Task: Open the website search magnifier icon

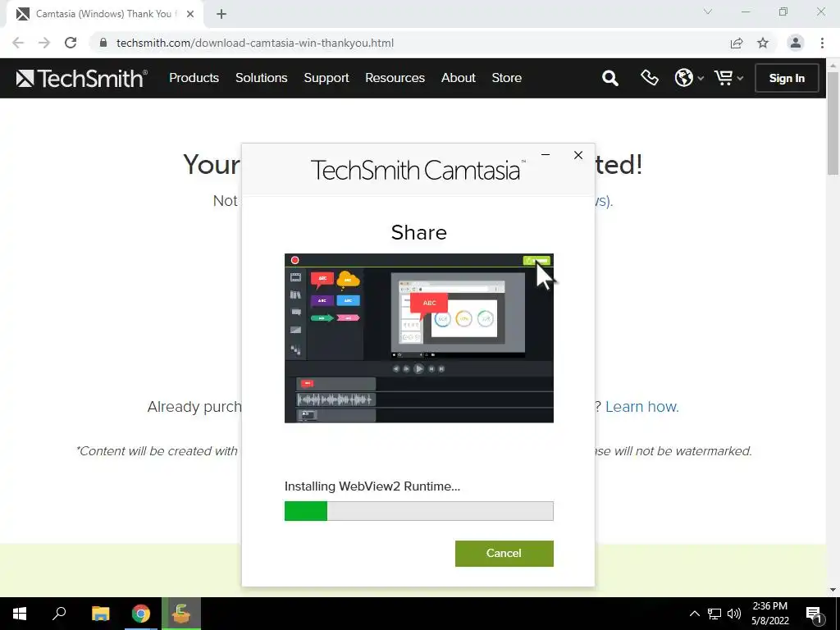Action: [609, 78]
